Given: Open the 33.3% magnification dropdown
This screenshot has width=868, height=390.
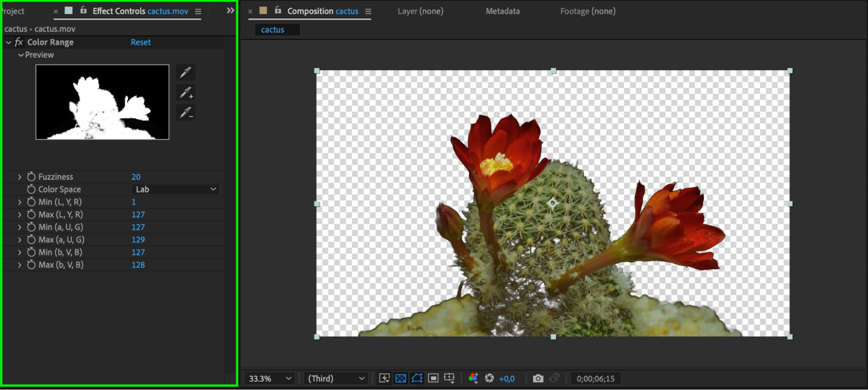Looking at the screenshot, I should 270,378.
